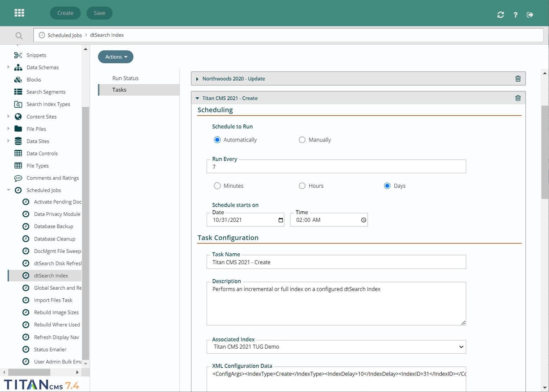
Task: Open Rebuild Where Used job
Action: pos(57,325)
